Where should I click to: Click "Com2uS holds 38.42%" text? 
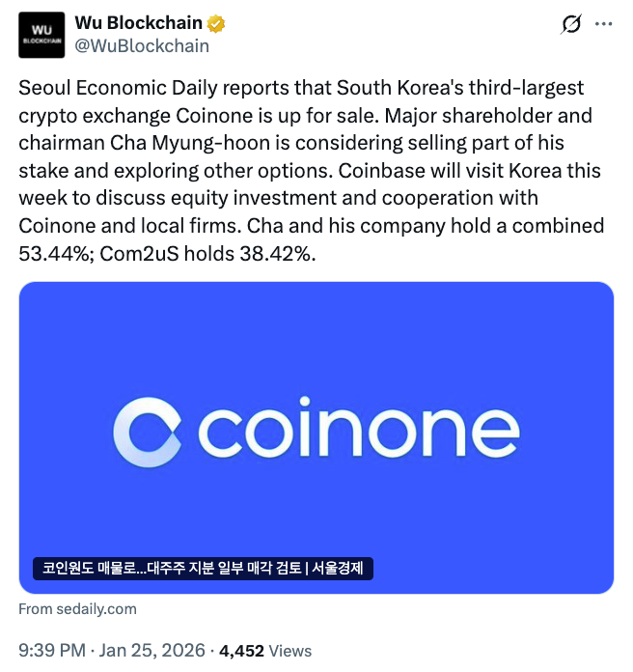[x=204, y=254]
